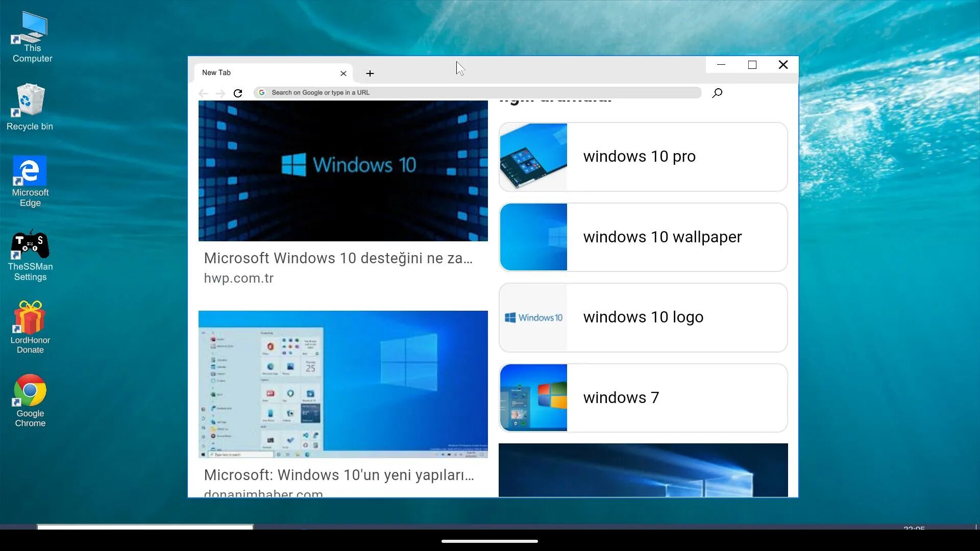Open the hwp.com.tr Windows 10 article link

(338, 258)
